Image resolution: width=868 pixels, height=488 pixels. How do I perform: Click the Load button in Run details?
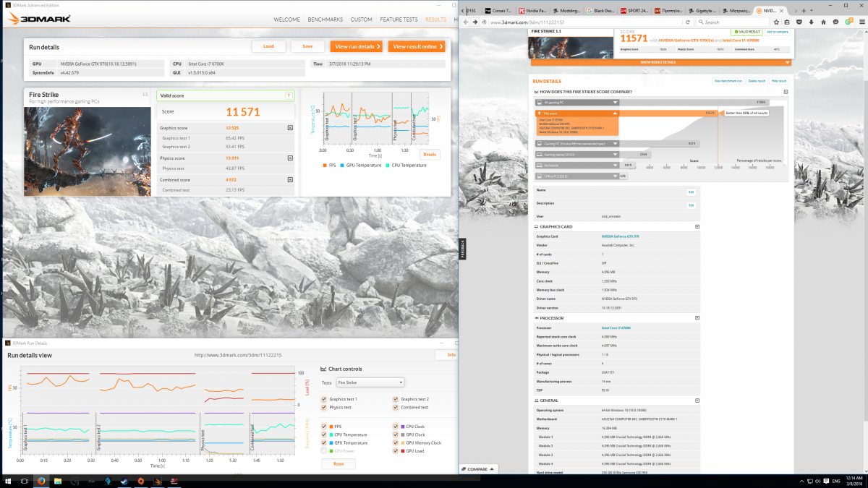point(268,46)
